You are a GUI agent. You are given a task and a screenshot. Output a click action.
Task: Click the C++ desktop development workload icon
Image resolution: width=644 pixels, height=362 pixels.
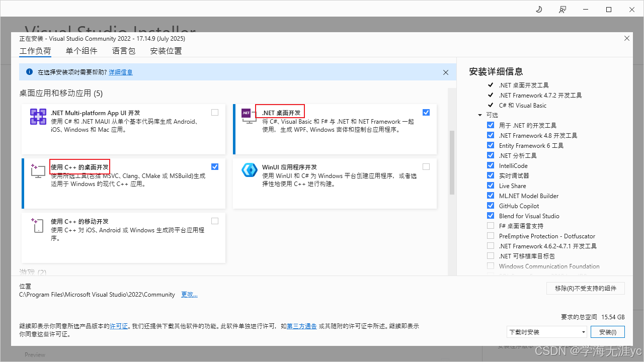pos(38,171)
